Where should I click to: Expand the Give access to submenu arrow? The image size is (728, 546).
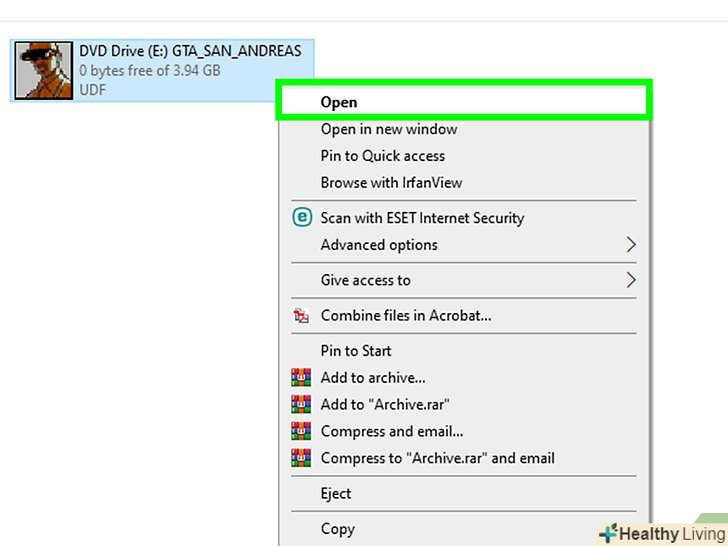click(631, 280)
